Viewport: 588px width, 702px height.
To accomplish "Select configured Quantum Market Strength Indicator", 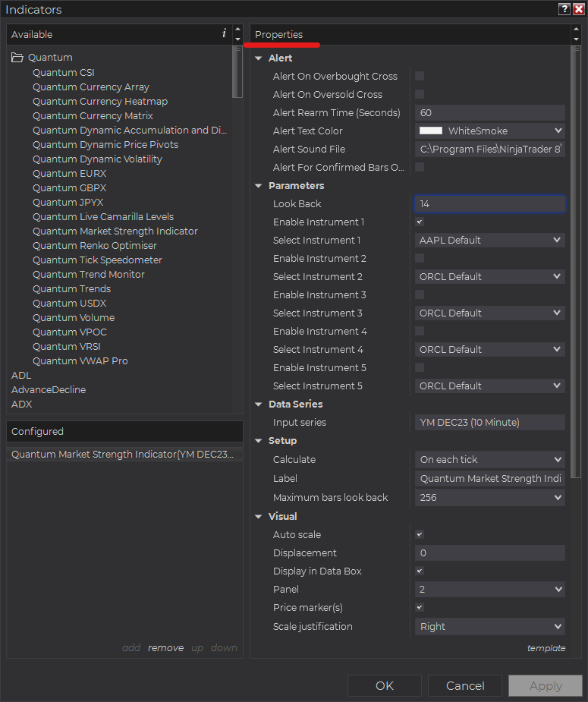I will tap(124, 454).
